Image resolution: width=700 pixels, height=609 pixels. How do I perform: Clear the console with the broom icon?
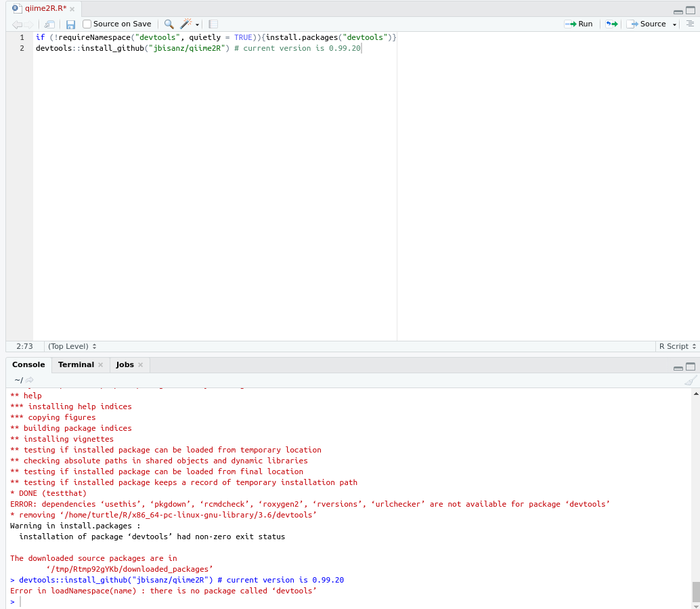pos(690,380)
